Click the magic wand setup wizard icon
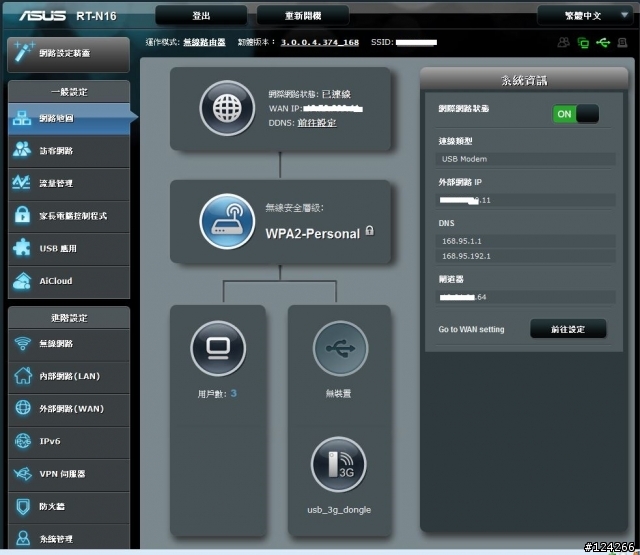Viewport: 640px width, 555px height. [x=23, y=52]
